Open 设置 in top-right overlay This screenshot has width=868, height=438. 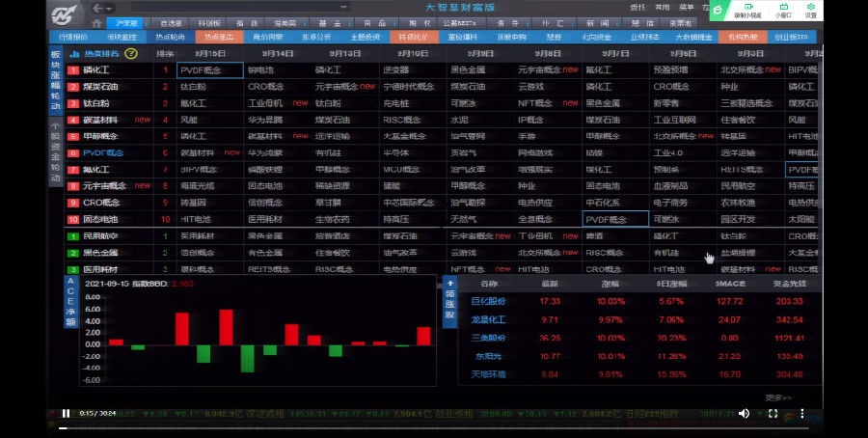(x=811, y=11)
